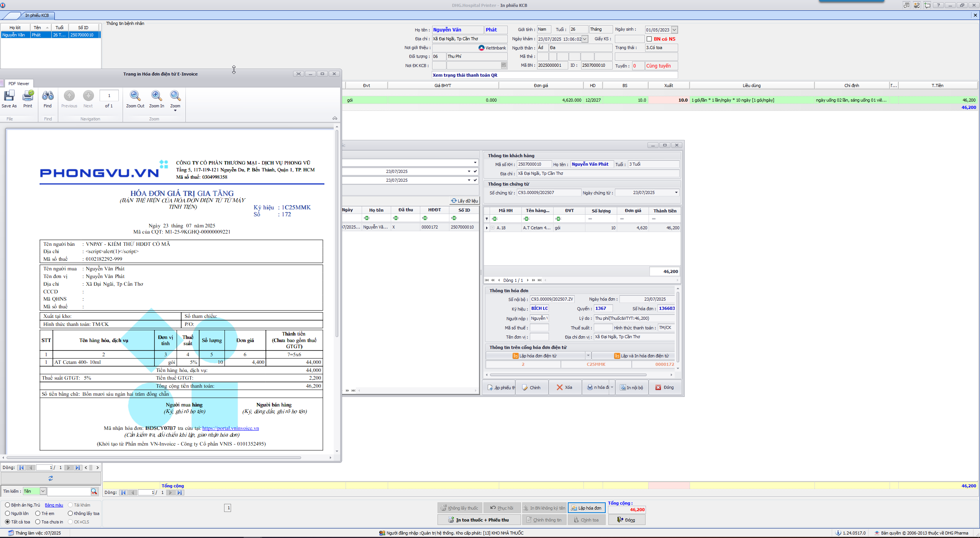
Task: Click the search magnifier beside Tìm kiếm field
Action: click(x=94, y=491)
